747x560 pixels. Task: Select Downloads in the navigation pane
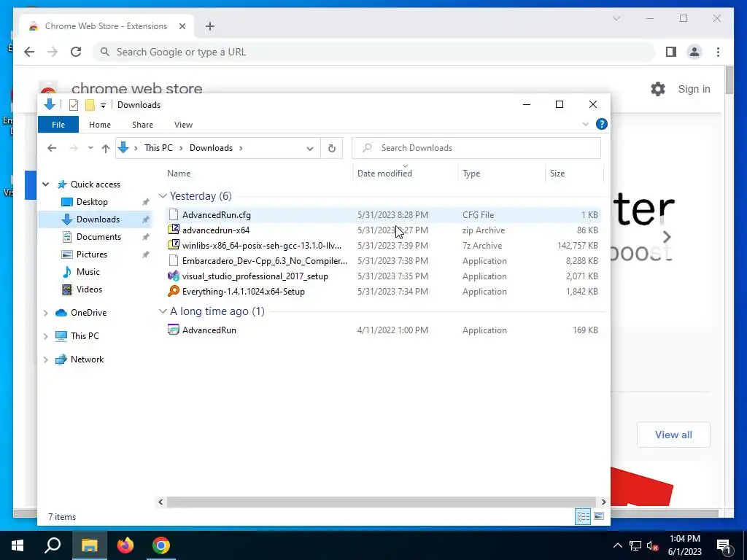point(98,219)
